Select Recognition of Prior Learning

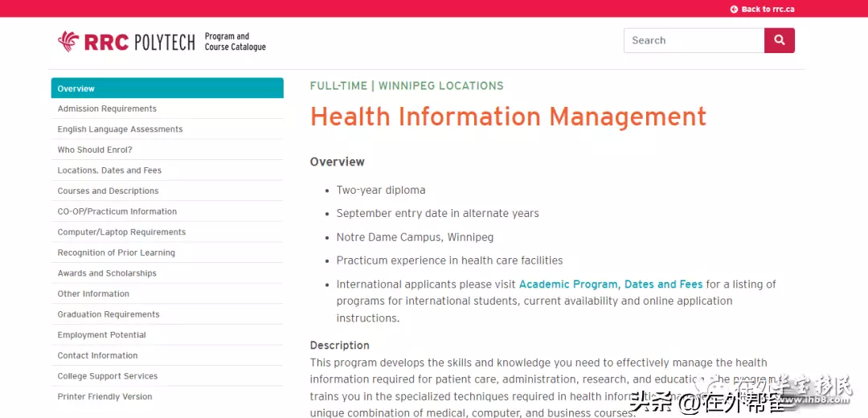116,252
